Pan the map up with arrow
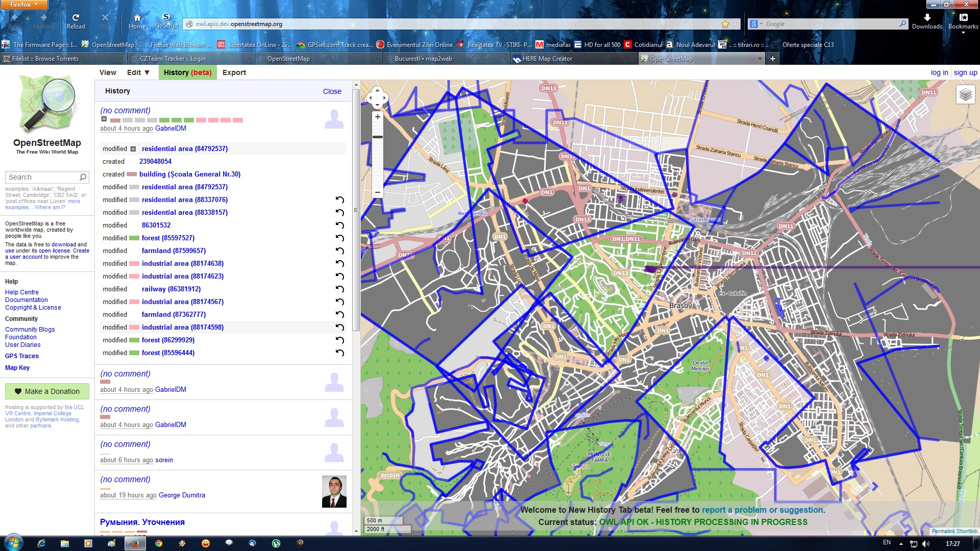Viewport: 980px width, 551px height. point(377,91)
